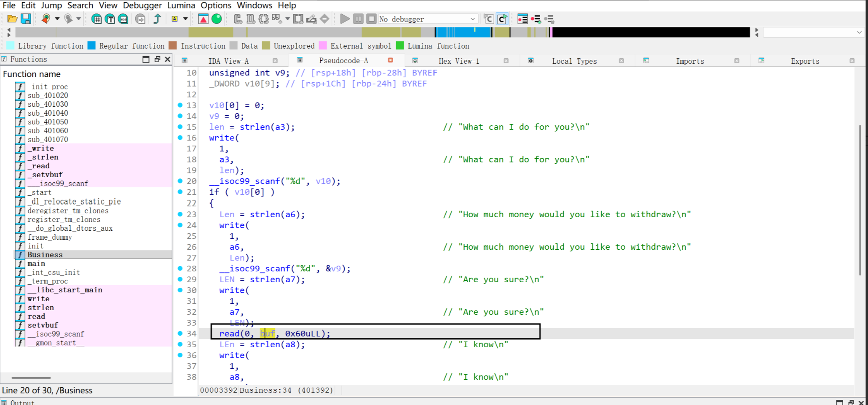Close the Pseudocode-A tab
This screenshot has width=868, height=405.
click(x=391, y=60)
